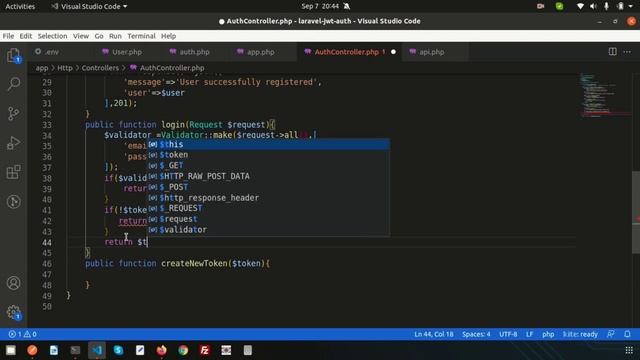Open the File menu

click(x=8, y=36)
